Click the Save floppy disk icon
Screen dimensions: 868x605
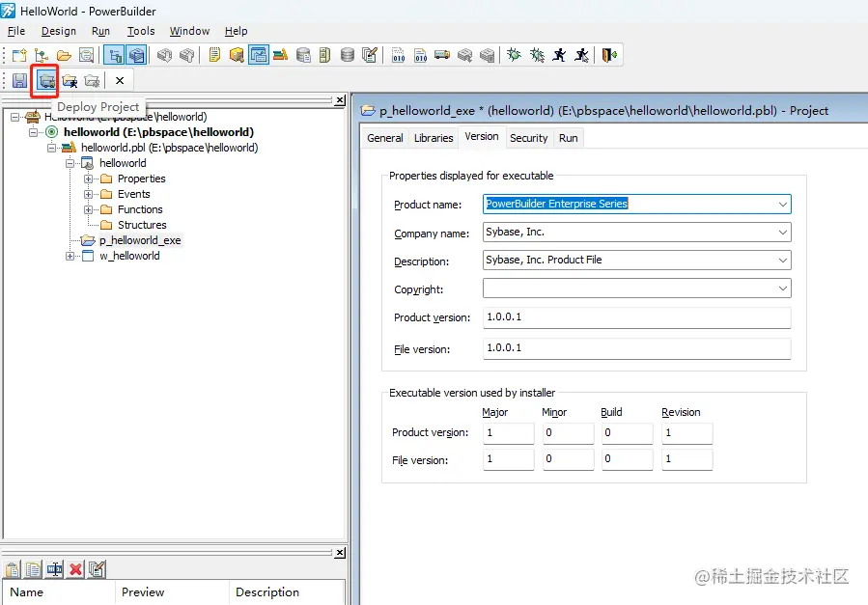pos(20,81)
